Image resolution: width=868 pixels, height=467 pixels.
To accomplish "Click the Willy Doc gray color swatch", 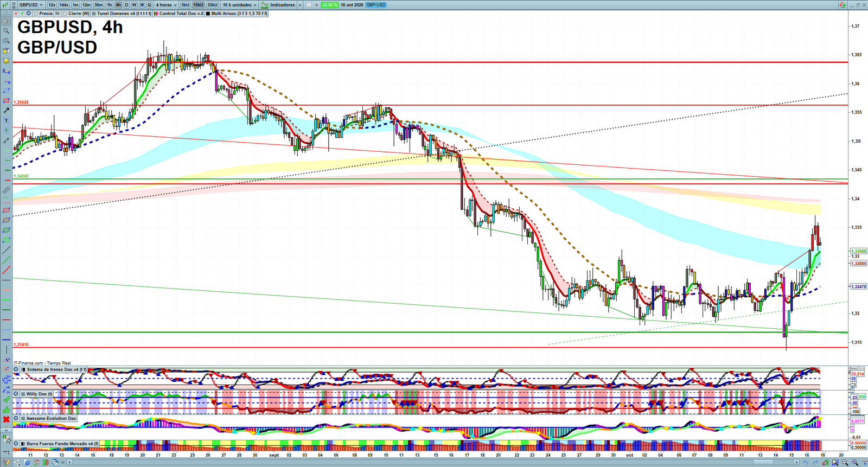I will pos(23,394).
